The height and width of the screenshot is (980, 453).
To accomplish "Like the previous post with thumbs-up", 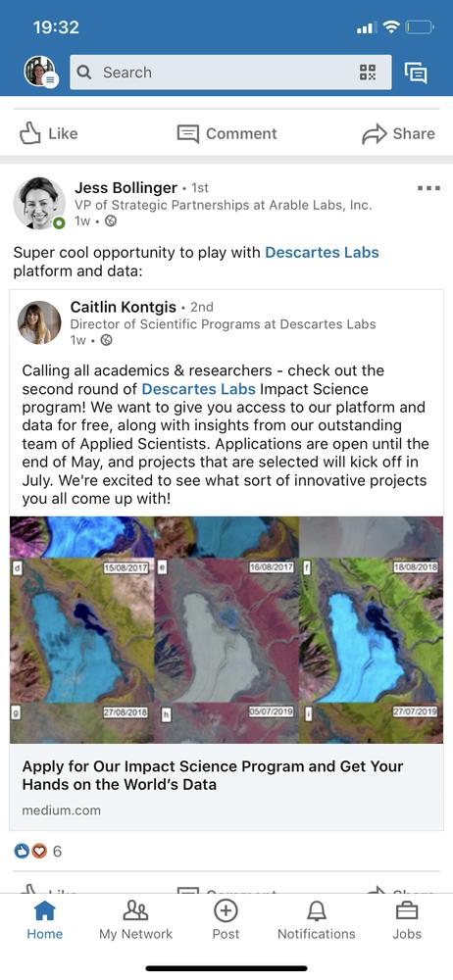I will tap(48, 133).
